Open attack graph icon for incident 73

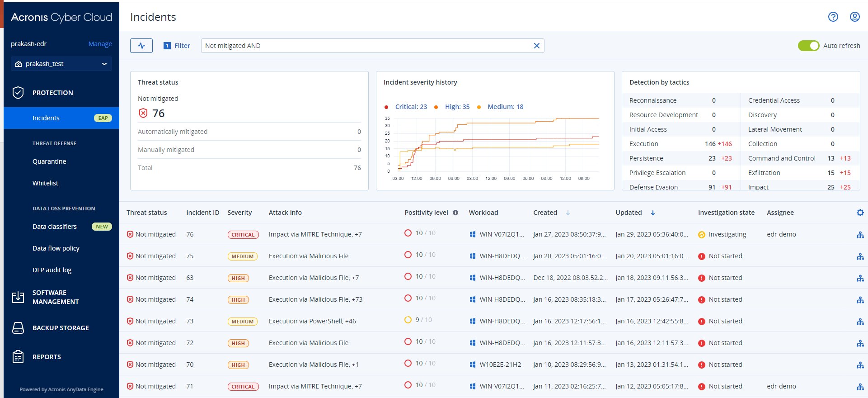click(860, 322)
